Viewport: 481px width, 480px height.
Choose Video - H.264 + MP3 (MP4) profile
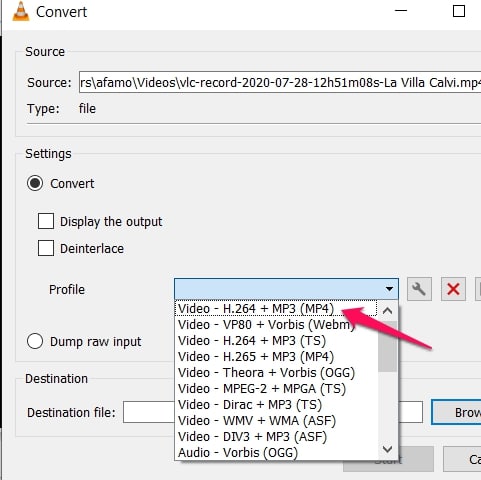click(276, 308)
